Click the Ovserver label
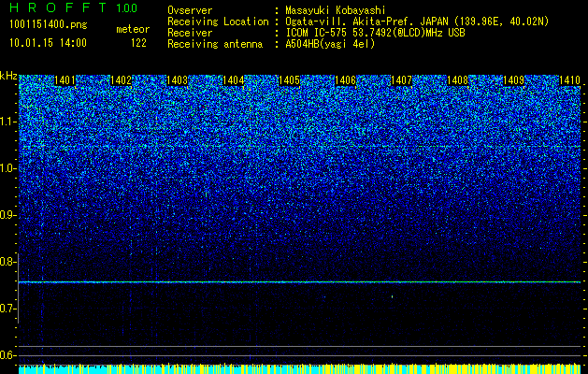This screenshot has width=588, height=374. (190, 10)
